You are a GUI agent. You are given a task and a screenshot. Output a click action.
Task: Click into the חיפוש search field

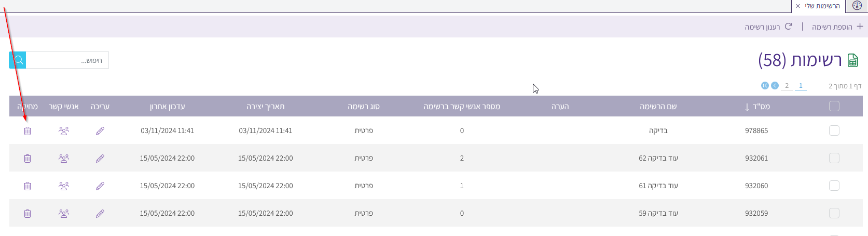click(67, 60)
